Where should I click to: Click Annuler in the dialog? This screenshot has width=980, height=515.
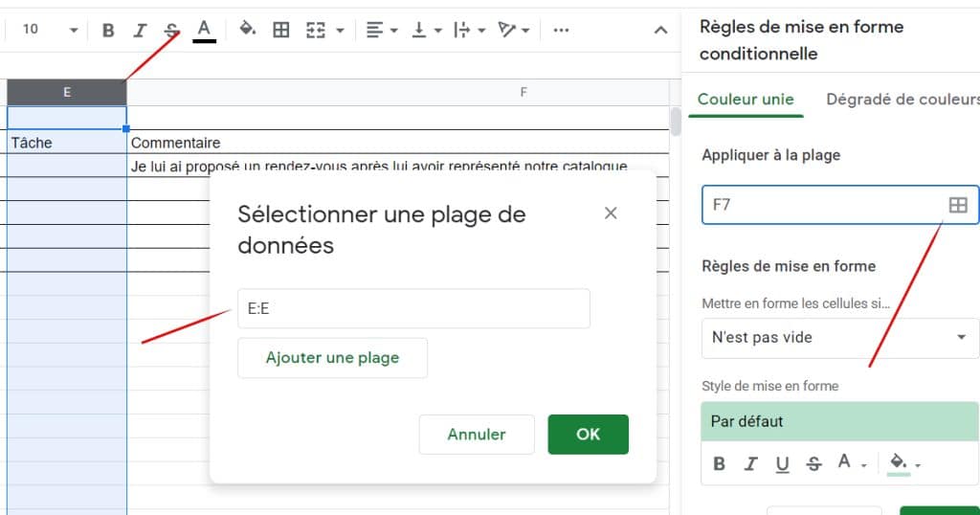(x=477, y=435)
